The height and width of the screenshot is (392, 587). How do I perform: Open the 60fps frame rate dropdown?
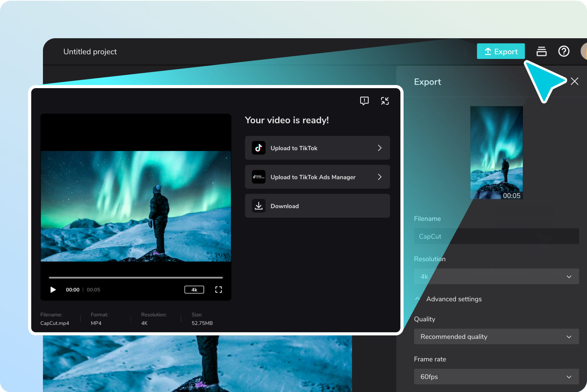click(x=496, y=377)
